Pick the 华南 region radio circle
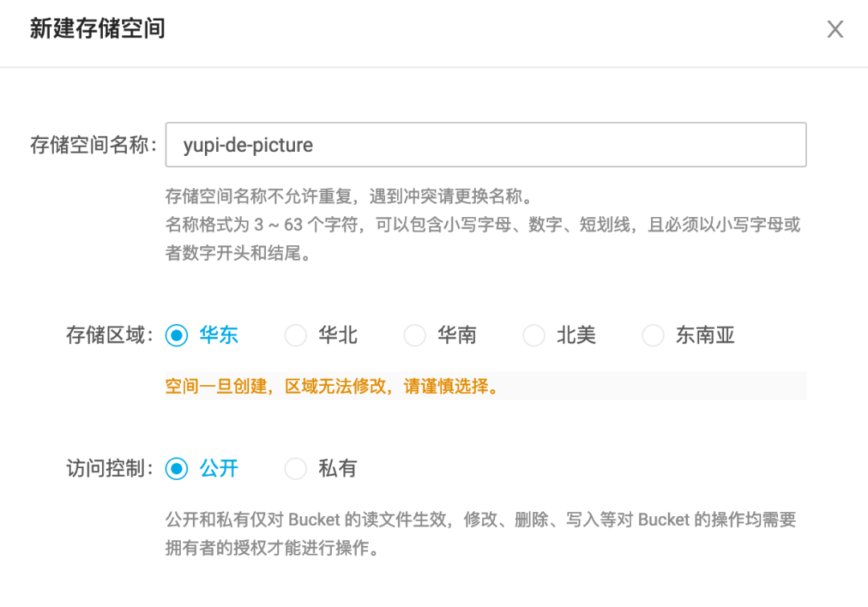Viewport: 868px width, 607px height. [x=415, y=335]
